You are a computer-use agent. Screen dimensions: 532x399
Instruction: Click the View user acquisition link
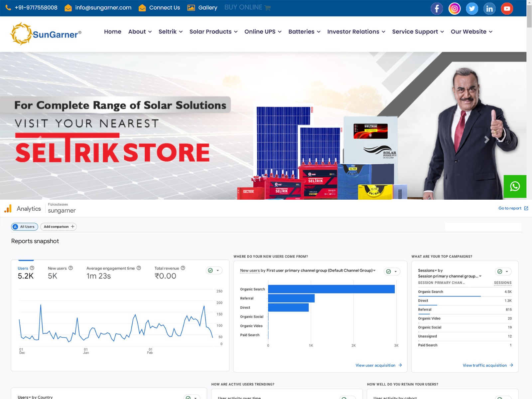click(379, 365)
